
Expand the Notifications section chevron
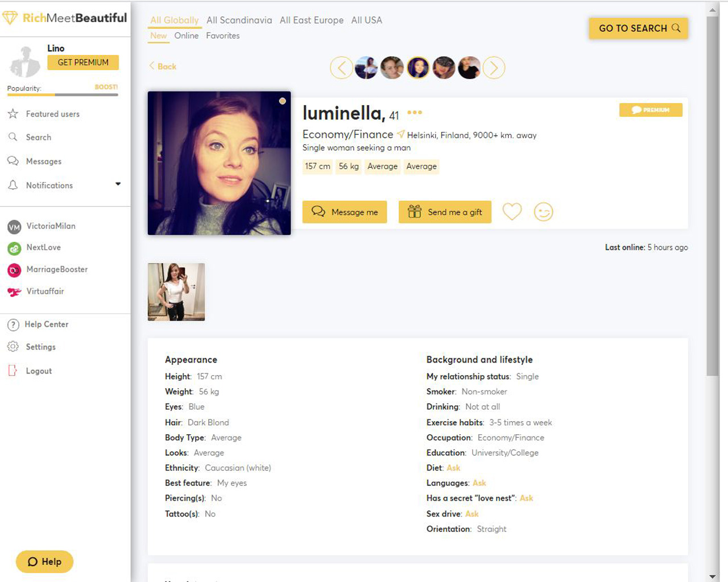coord(118,183)
